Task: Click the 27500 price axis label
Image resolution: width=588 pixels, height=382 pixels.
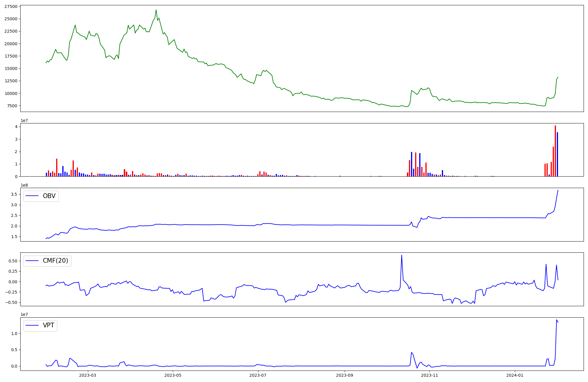Action: pos(11,6)
